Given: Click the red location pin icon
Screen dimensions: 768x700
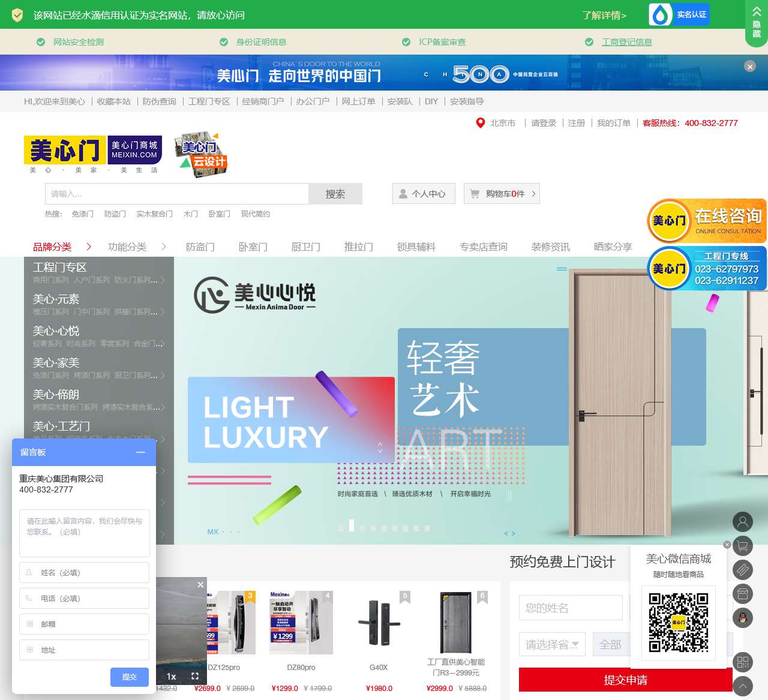Looking at the screenshot, I should pyautogui.click(x=480, y=123).
